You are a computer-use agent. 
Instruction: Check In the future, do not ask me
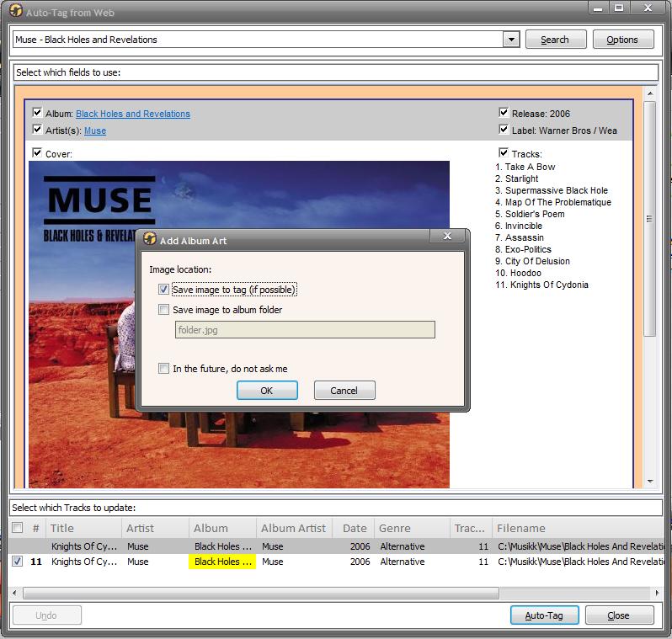(x=163, y=368)
